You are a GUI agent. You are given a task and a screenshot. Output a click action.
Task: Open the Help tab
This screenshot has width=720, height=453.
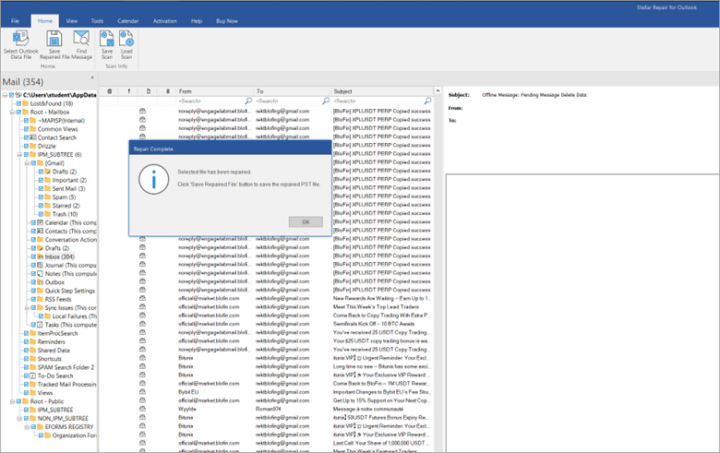coord(197,21)
